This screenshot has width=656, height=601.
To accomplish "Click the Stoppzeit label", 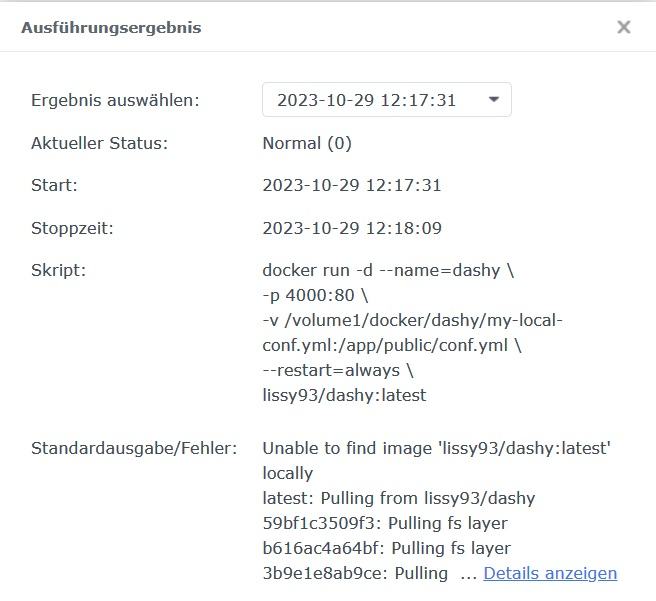I will (x=72, y=228).
